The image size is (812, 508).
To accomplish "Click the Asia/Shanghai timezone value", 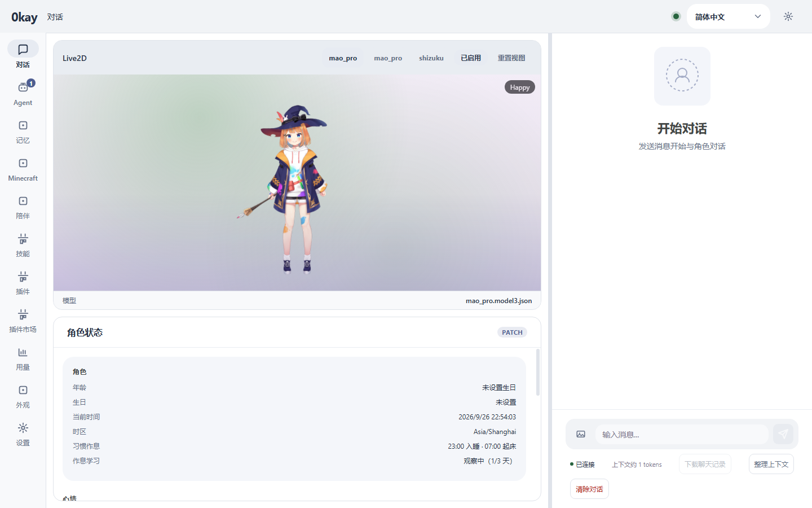I will tap(495, 431).
